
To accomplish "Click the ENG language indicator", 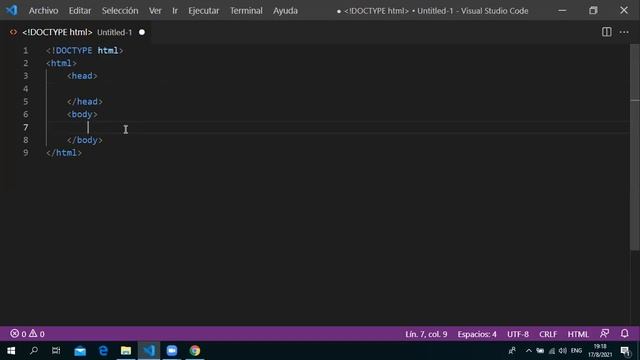I will (576, 351).
